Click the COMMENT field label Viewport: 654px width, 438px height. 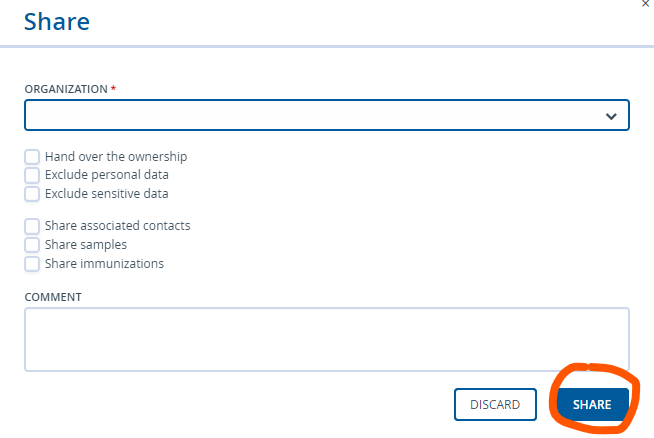tap(53, 297)
